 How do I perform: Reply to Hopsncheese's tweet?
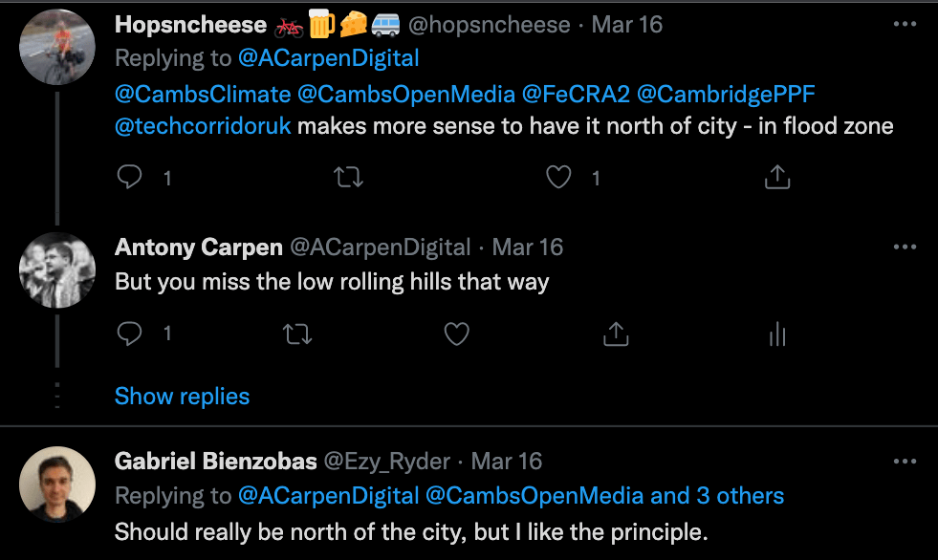point(130,178)
